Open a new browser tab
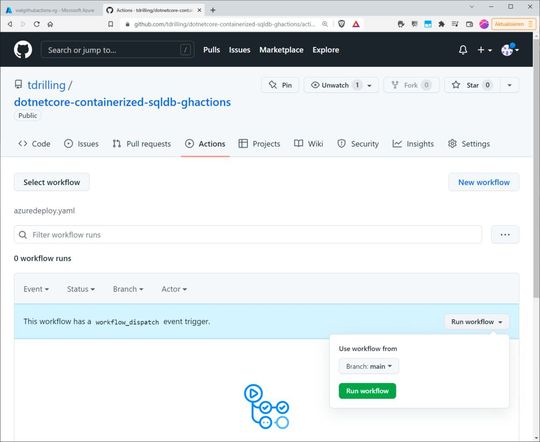Viewport: 540px width, 442px height. 213,10
